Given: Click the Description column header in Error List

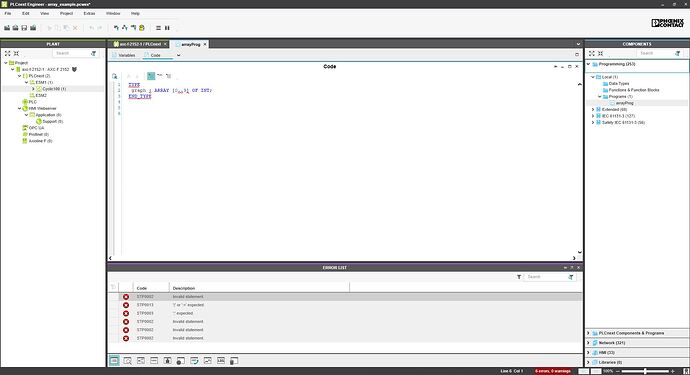Looking at the screenshot, I should (259, 288).
